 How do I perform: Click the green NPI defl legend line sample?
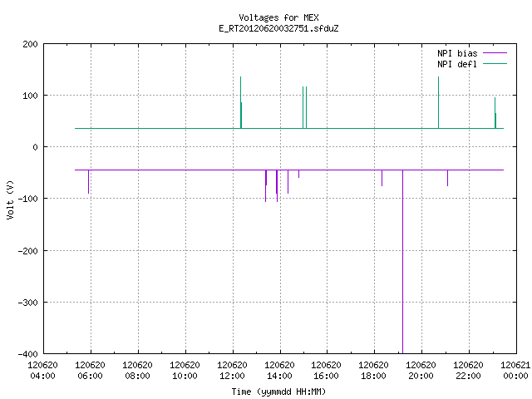coord(495,63)
